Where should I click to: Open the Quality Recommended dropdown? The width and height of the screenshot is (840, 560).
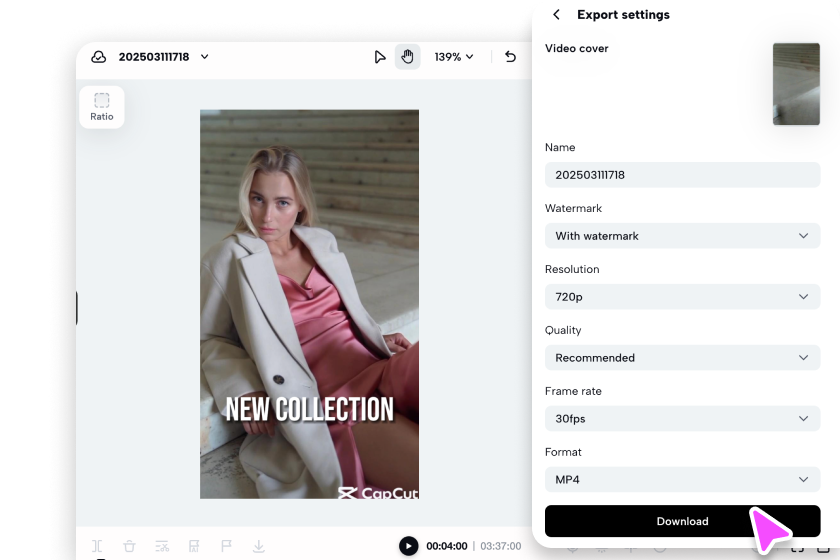tap(682, 357)
